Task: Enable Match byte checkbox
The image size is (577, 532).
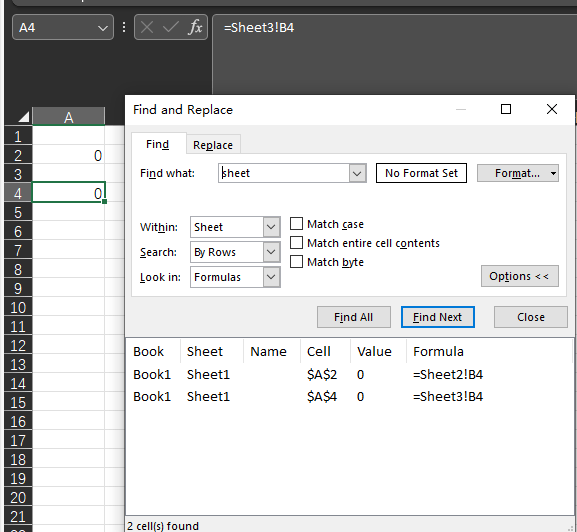Action: 297,262
